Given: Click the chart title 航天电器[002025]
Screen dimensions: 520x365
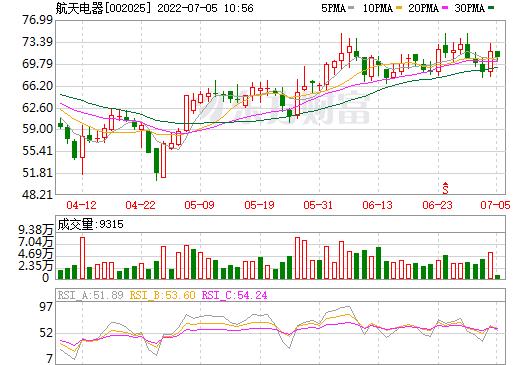Looking at the screenshot, I should coord(103,8).
